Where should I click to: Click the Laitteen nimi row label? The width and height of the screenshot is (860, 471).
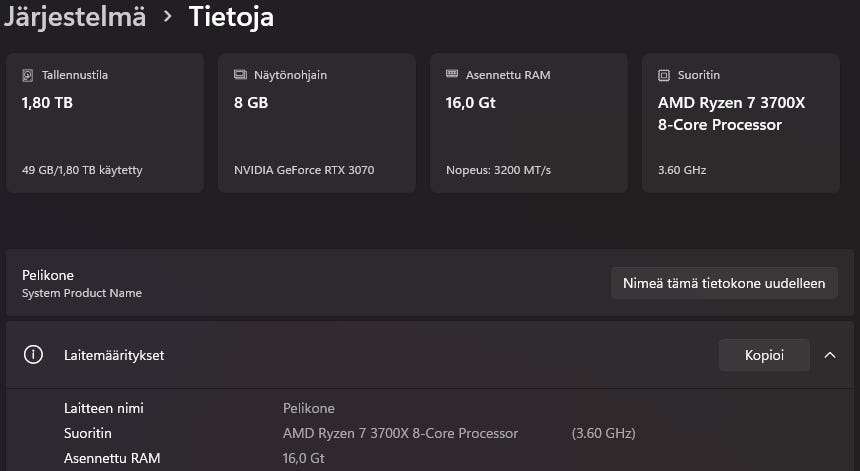pos(104,408)
